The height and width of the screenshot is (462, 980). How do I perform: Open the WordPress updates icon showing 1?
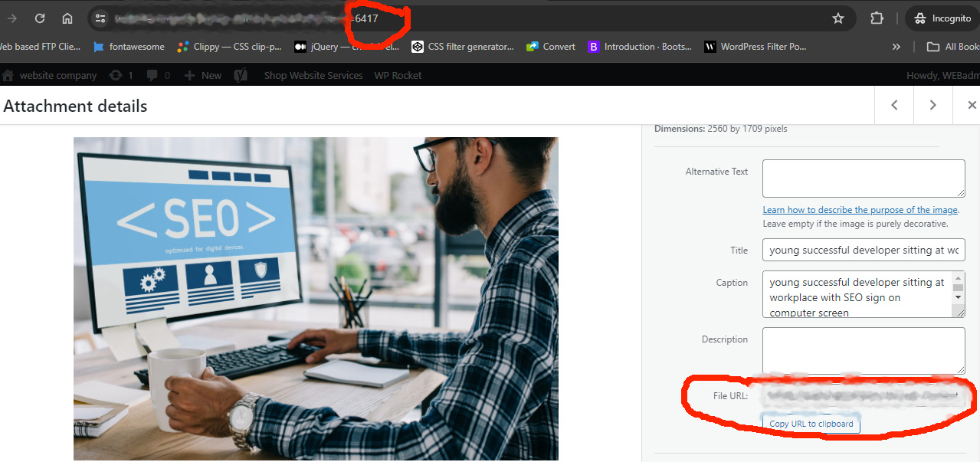pyautogui.click(x=122, y=75)
